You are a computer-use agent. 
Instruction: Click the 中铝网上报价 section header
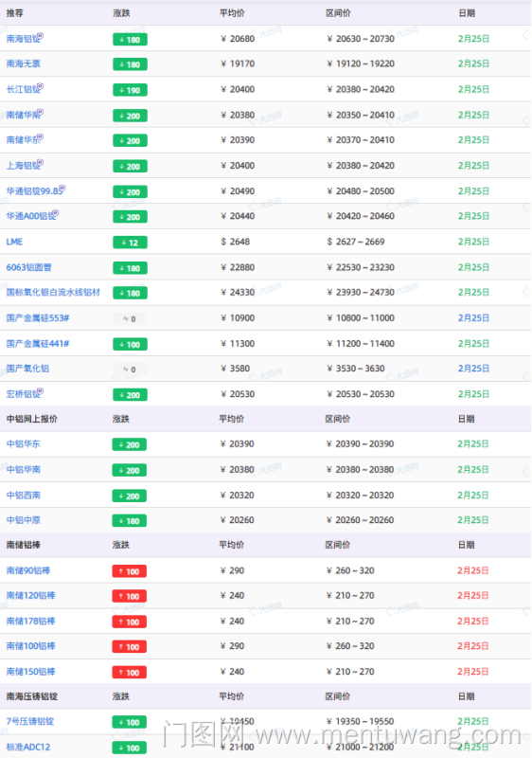(x=32, y=419)
